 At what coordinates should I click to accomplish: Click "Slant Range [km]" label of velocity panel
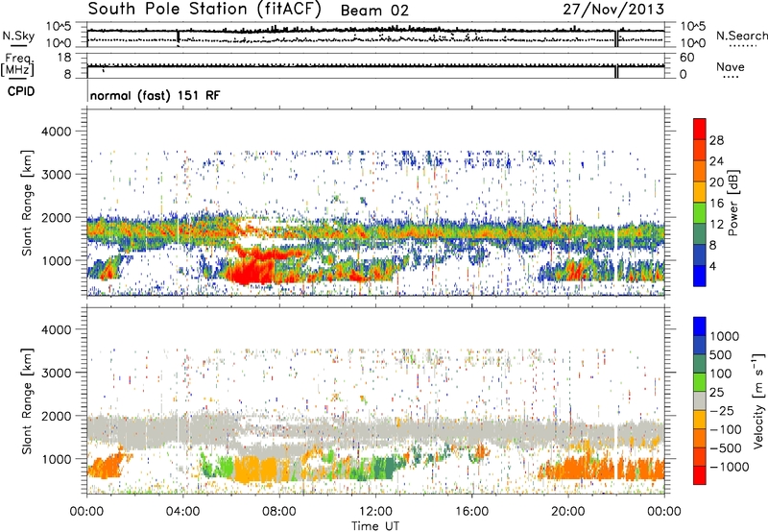[27, 400]
